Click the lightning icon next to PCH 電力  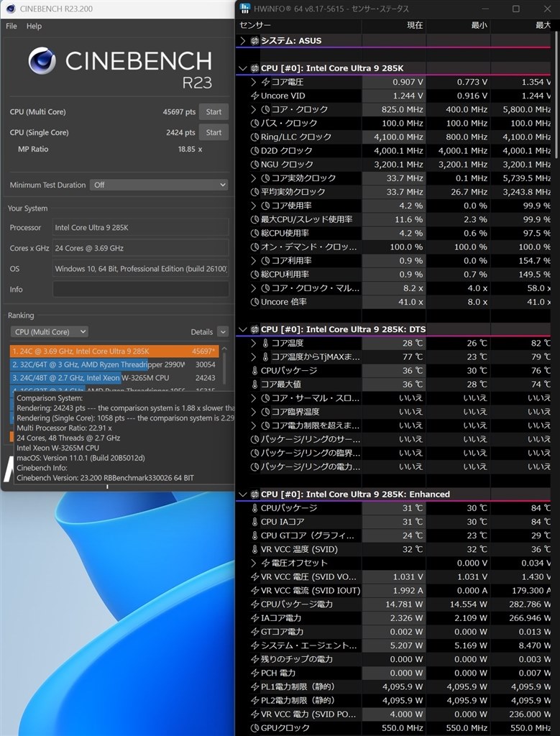pos(255,673)
